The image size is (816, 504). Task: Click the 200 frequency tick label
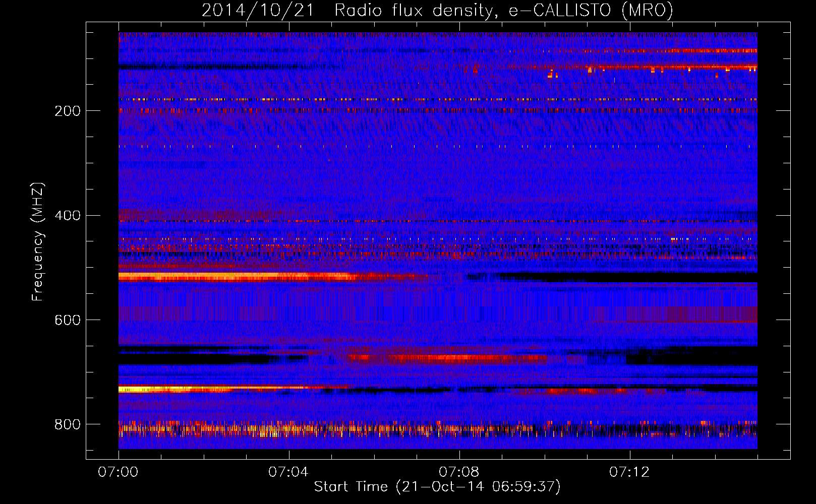tap(68, 111)
